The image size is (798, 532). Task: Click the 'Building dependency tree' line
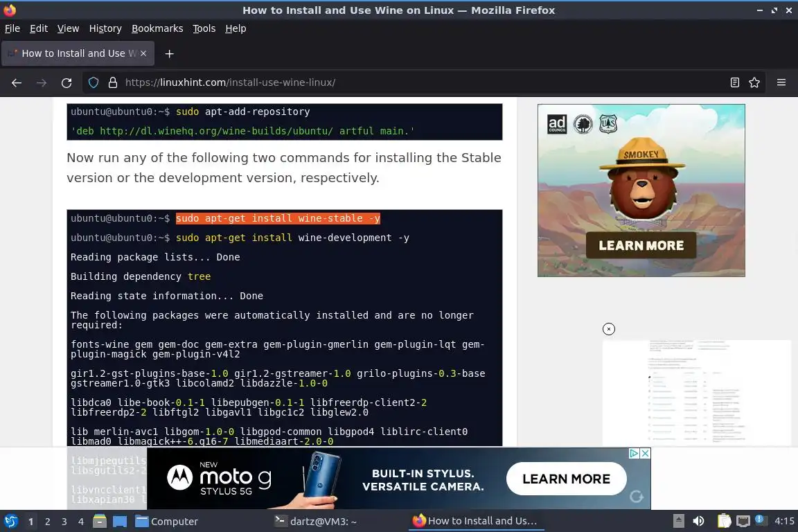pyautogui.click(x=141, y=276)
